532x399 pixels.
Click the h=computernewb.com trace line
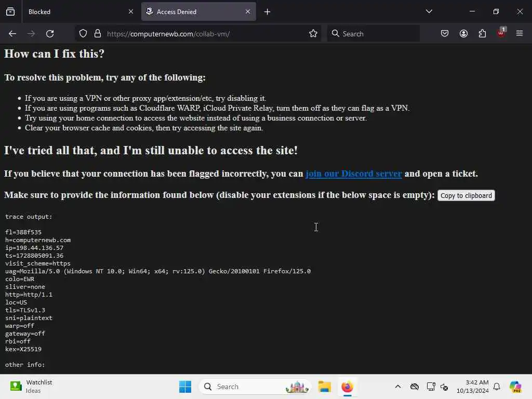coord(38,240)
